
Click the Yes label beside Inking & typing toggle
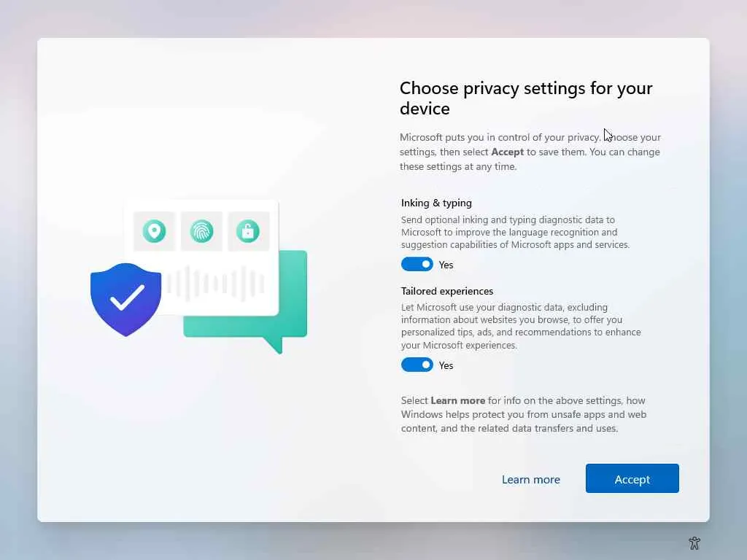tap(446, 265)
